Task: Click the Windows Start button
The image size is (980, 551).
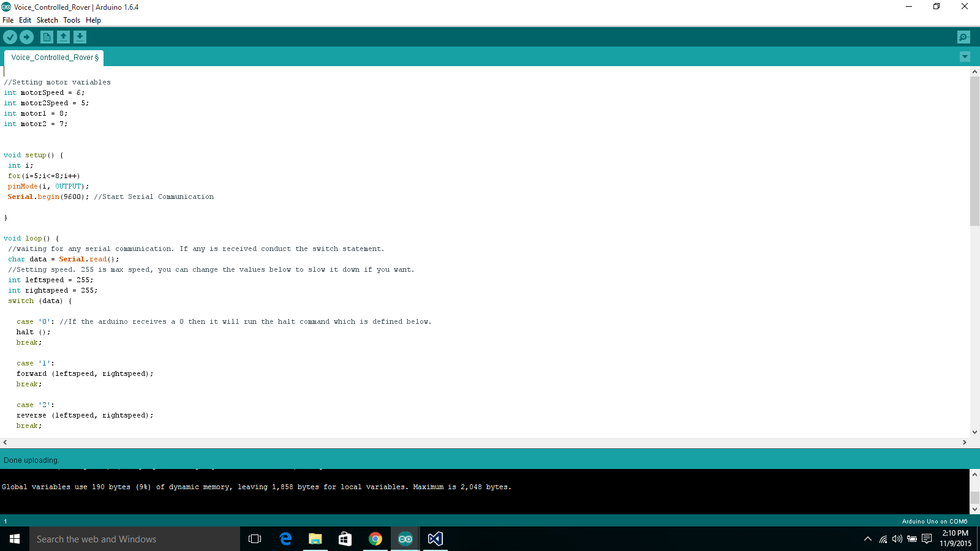Action: point(13,539)
